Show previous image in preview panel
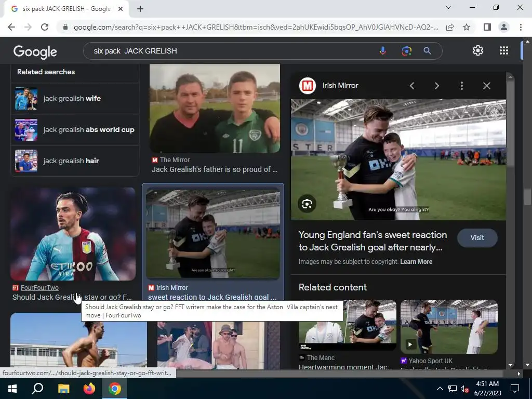532x399 pixels. (x=412, y=86)
